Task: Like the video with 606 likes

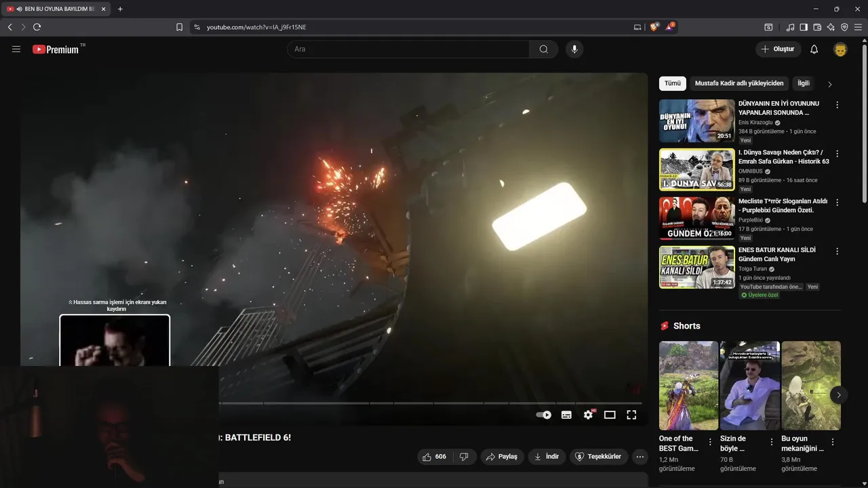Action: [434, 457]
